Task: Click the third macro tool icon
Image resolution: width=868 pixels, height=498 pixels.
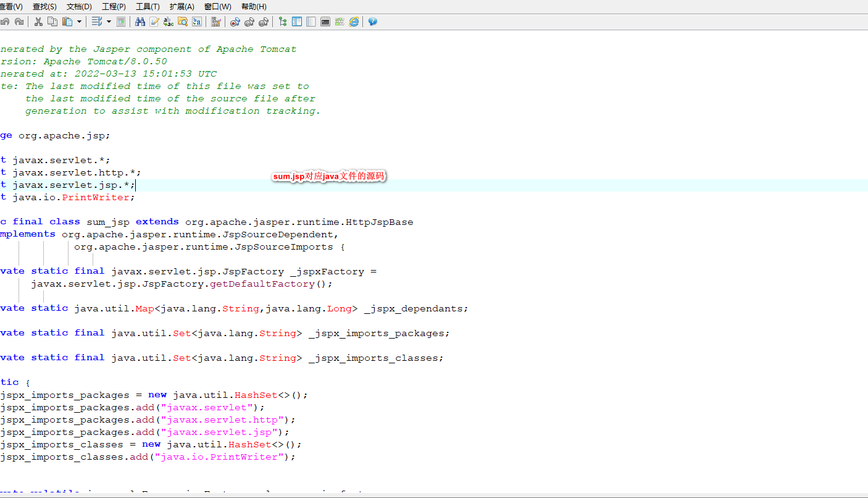Action: click(x=264, y=22)
